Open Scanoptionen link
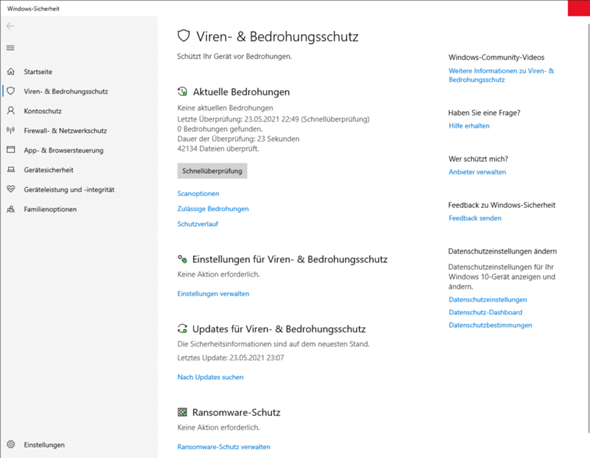 [x=198, y=193]
